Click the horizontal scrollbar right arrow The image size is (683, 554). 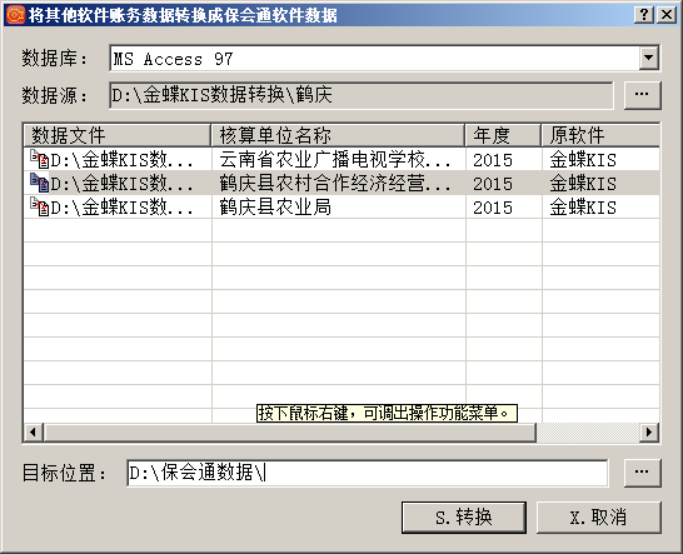click(x=649, y=432)
